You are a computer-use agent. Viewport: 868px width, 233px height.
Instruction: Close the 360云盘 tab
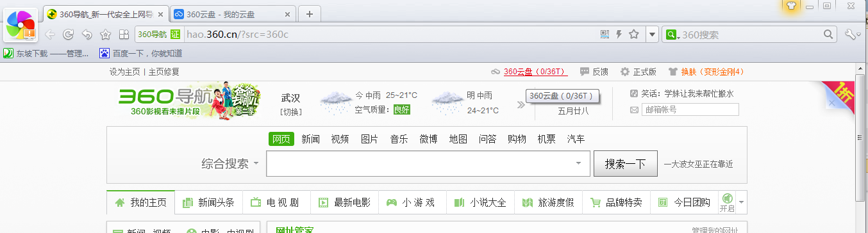click(287, 15)
